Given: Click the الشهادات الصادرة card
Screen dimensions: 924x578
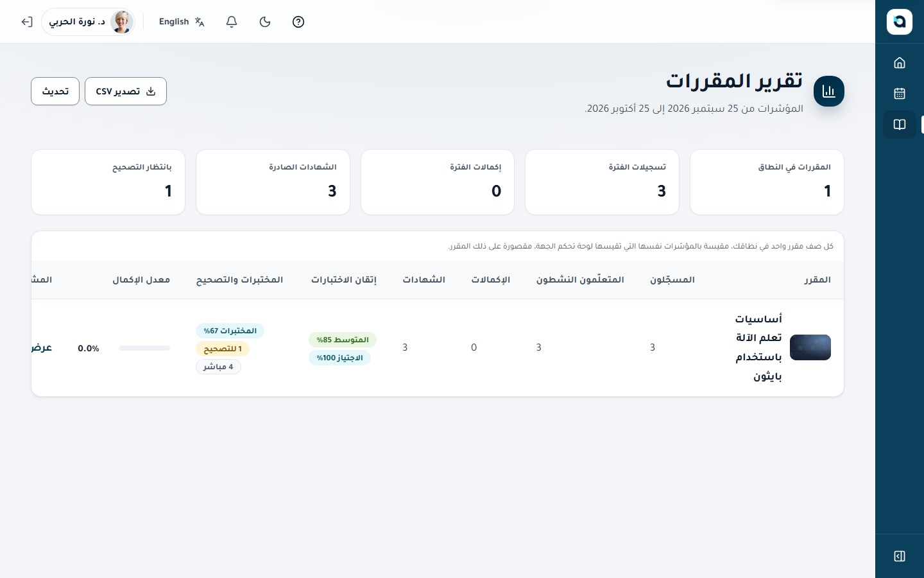Looking at the screenshot, I should tap(273, 182).
